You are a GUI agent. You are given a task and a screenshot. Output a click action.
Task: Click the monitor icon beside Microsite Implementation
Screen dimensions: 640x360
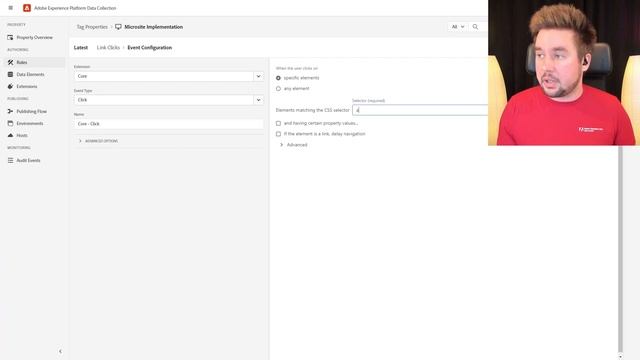[x=118, y=27]
